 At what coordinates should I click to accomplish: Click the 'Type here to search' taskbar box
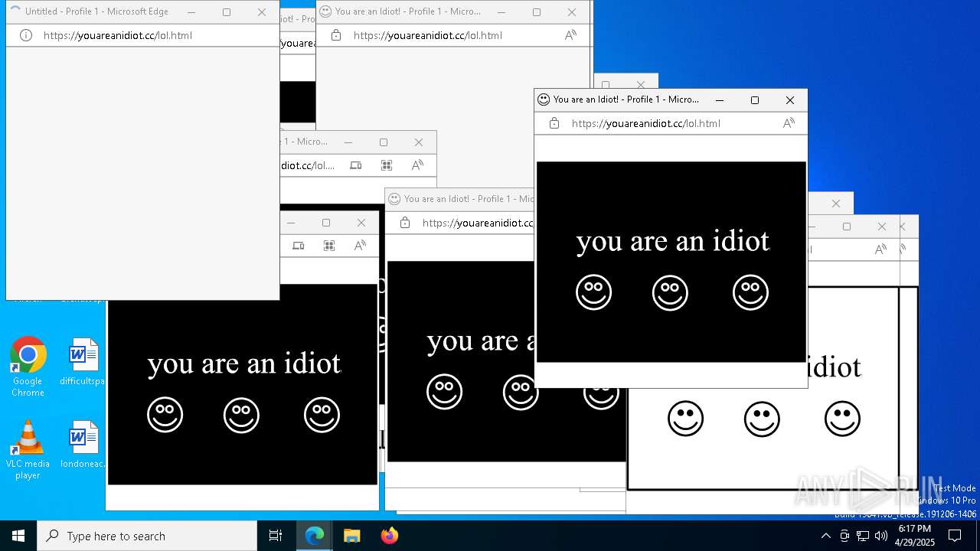coord(147,536)
